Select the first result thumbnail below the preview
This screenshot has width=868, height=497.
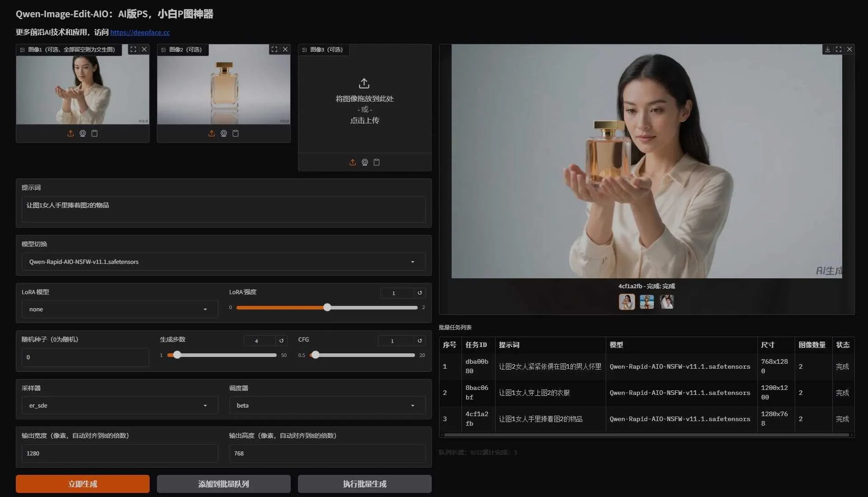(x=627, y=302)
